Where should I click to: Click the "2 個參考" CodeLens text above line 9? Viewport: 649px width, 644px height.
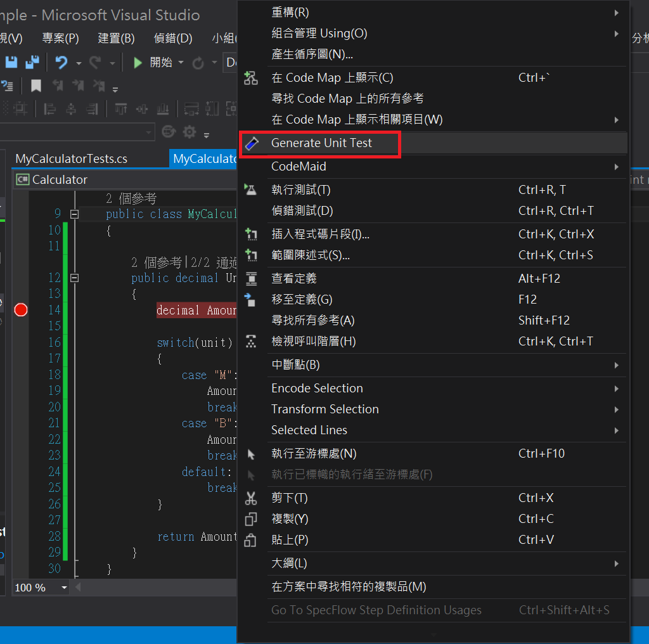tap(131, 198)
